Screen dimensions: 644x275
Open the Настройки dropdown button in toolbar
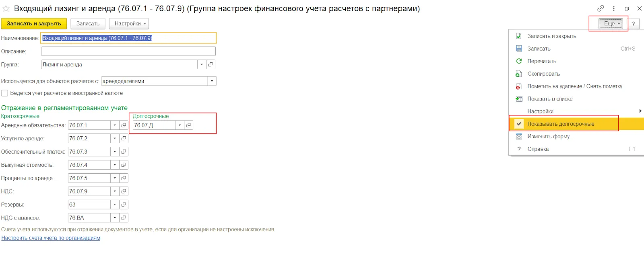click(x=129, y=24)
